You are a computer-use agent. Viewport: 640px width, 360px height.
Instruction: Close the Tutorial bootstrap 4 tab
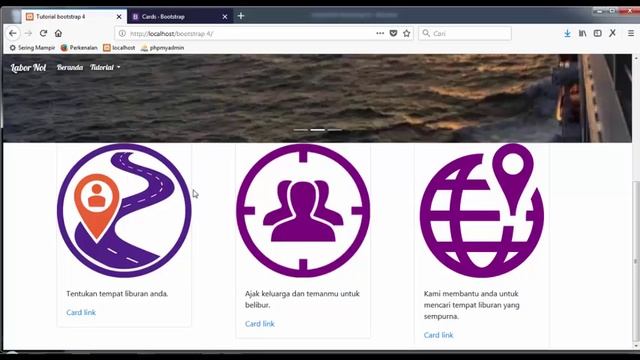(x=119, y=17)
